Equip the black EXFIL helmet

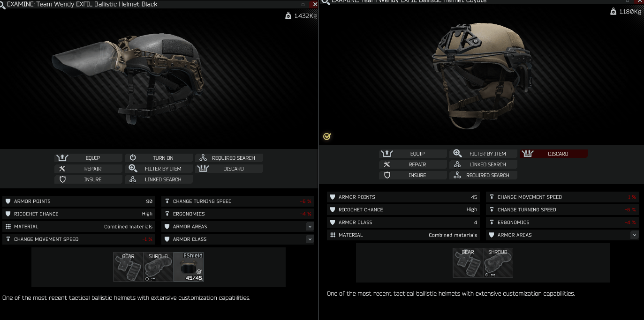click(88, 158)
